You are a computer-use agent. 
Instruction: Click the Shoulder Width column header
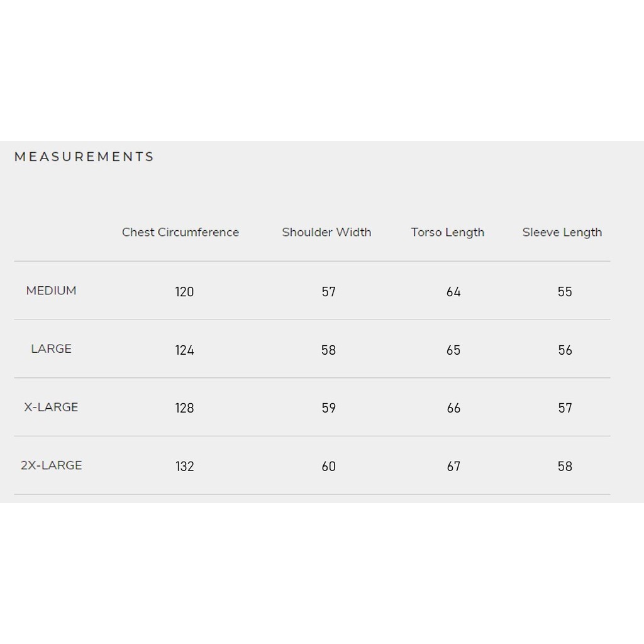coord(326,232)
